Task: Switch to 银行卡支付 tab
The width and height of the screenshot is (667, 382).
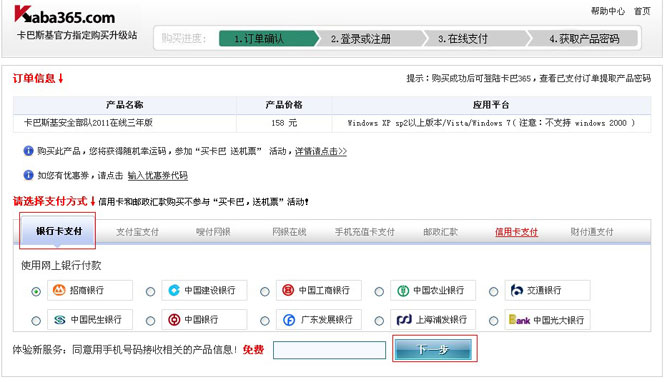Action: pos(58,231)
